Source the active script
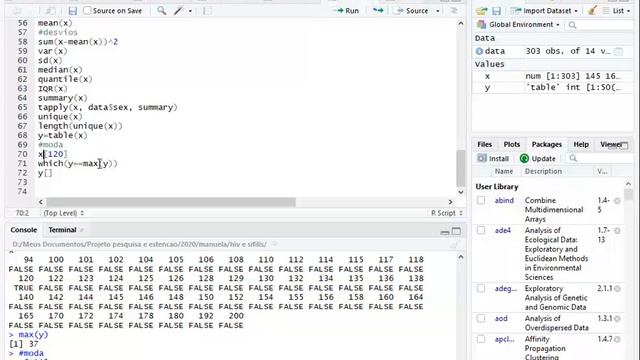This screenshot has width=640, height=360. (412, 11)
